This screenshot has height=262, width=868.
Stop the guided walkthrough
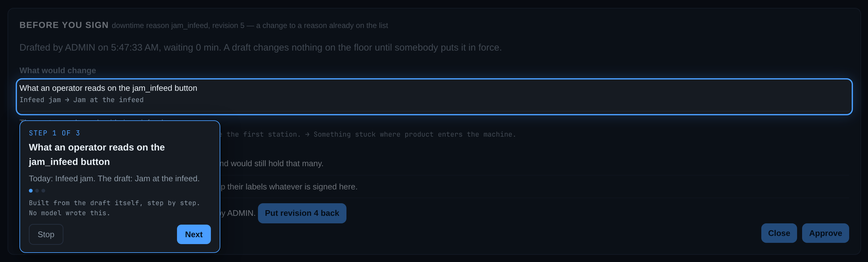46,234
